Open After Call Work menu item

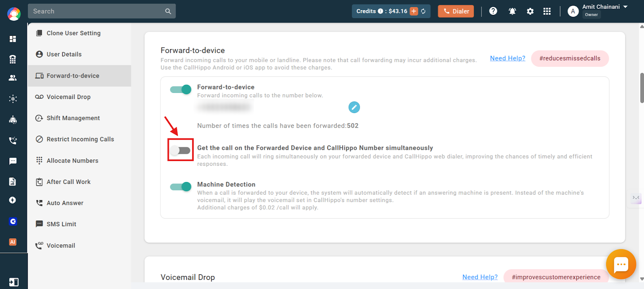[x=79, y=182]
